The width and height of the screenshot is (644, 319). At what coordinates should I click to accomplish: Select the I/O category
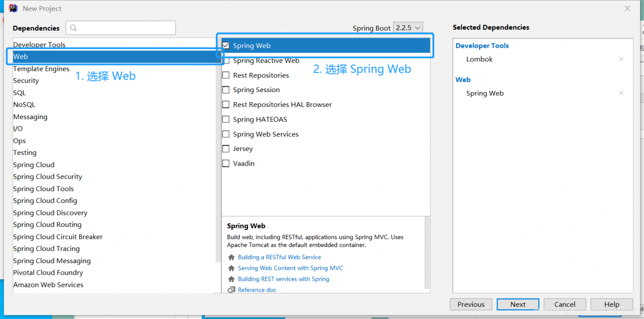click(x=18, y=128)
